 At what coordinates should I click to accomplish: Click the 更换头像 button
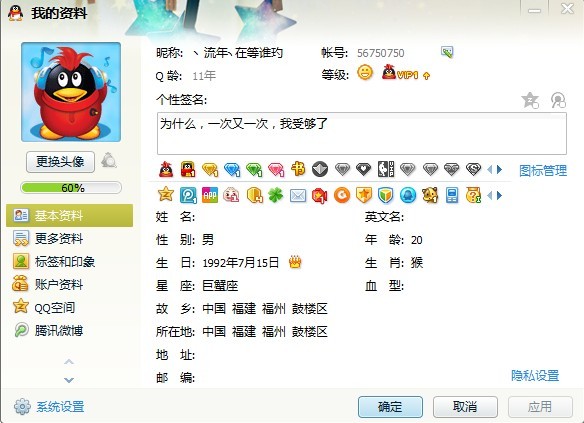[x=60, y=162]
